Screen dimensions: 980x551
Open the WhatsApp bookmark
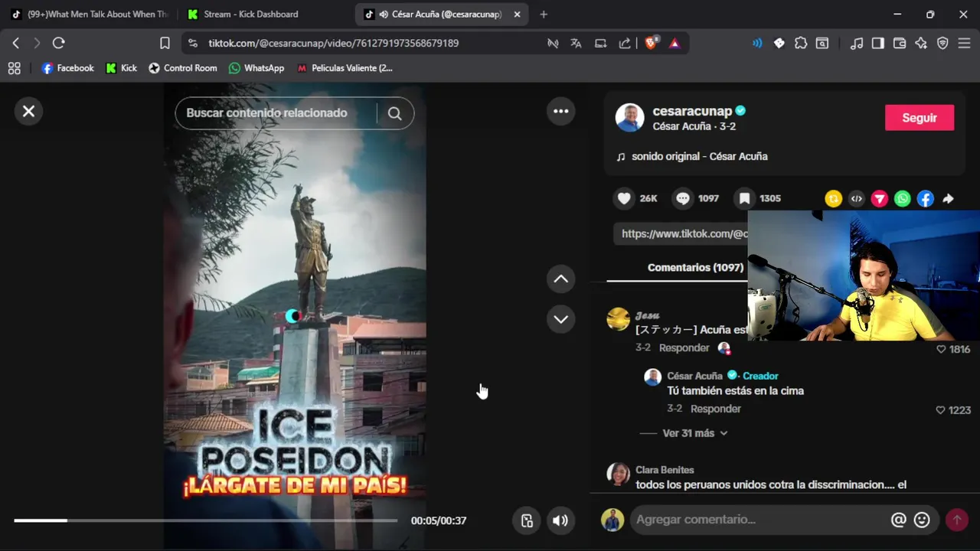click(x=256, y=68)
